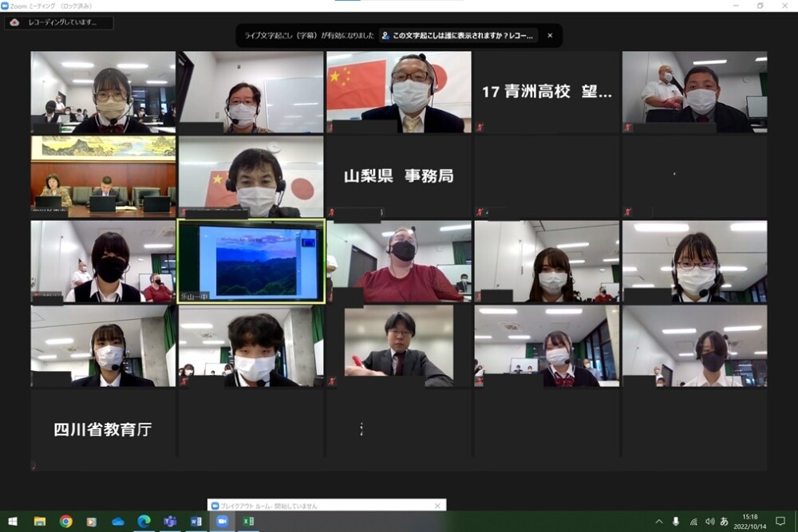The width and height of the screenshot is (798, 532).
Task: Open Microsoft Teams from the taskbar
Action: coord(170,522)
